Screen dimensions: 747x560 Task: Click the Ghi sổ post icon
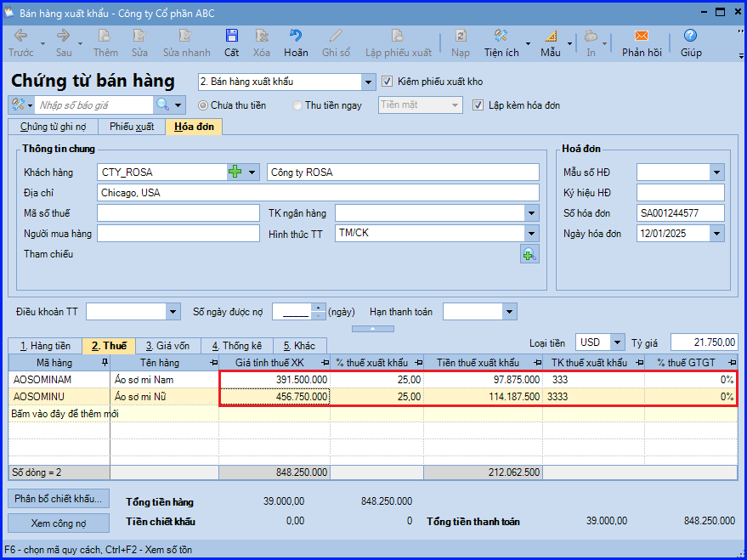tap(336, 42)
